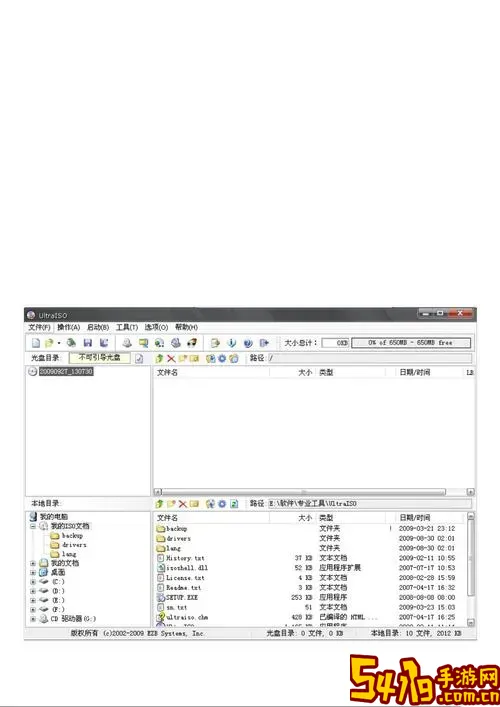Viewport: 500px width, 707px height.
Task: Click the Add-to-image icon in the 本地目录 toolbar
Action: (x=210, y=504)
